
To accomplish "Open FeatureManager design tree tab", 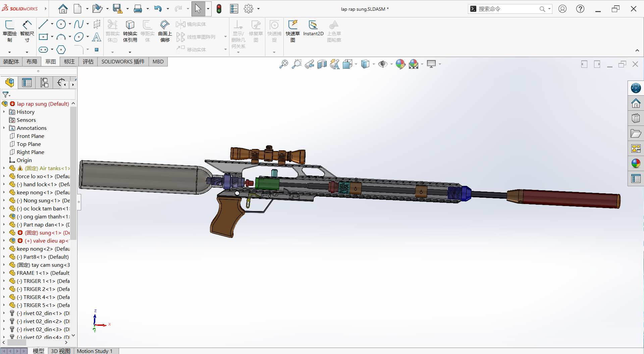I will point(10,82).
